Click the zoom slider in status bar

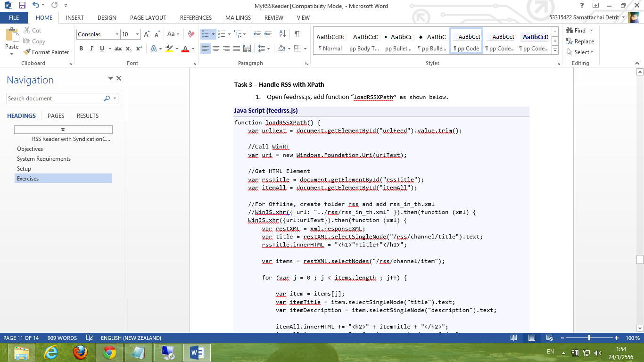[589, 338]
